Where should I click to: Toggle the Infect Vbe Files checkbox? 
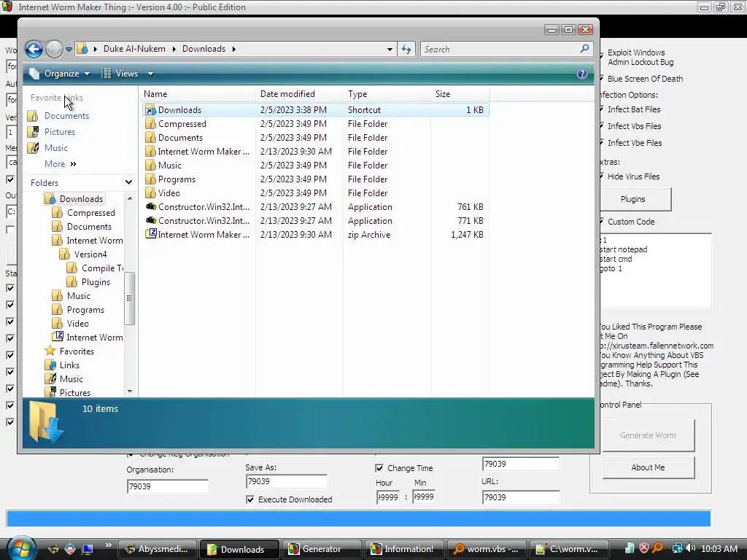coord(602,143)
